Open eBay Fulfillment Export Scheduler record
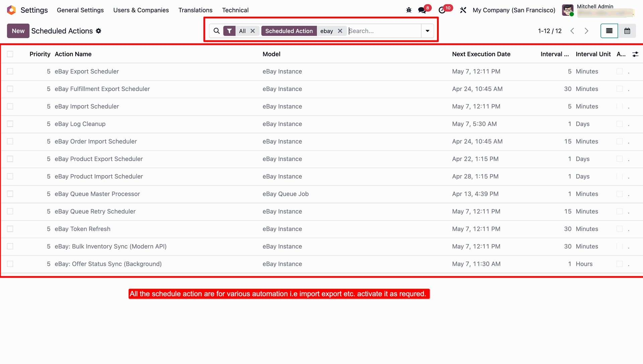Image resolution: width=643 pixels, height=364 pixels. click(102, 89)
